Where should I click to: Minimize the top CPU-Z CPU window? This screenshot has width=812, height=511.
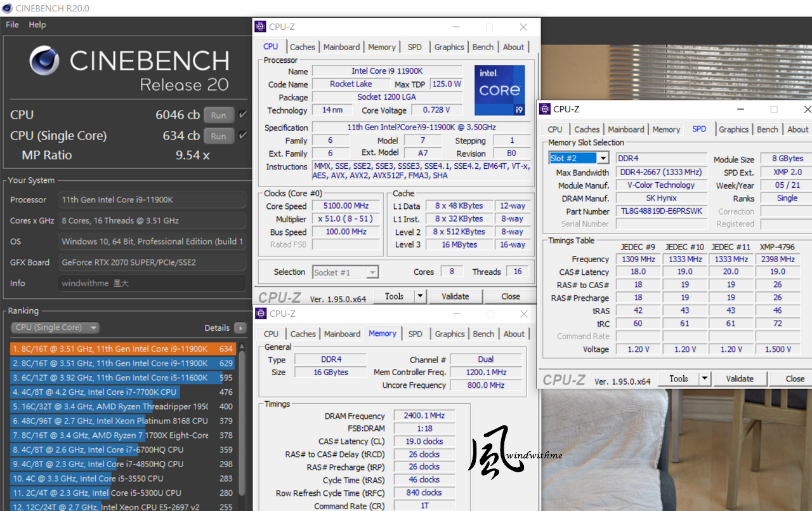tap(455, 27)
